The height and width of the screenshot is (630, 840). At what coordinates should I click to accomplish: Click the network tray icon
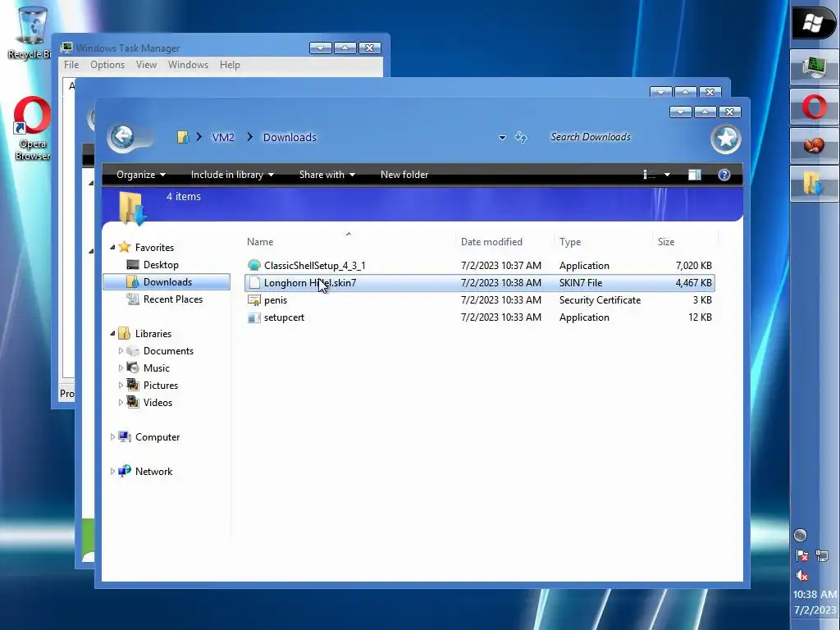(822, 555)
